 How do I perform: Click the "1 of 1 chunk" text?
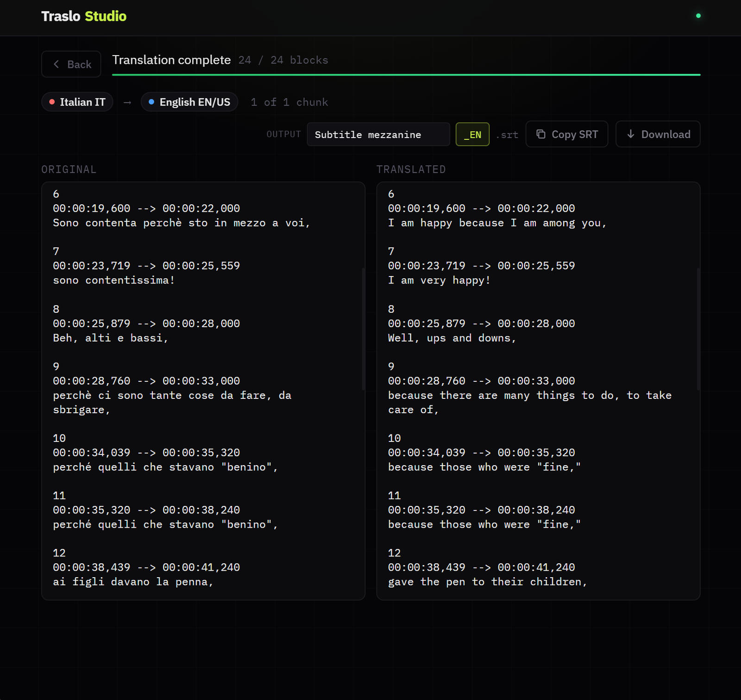pos(289,102)
